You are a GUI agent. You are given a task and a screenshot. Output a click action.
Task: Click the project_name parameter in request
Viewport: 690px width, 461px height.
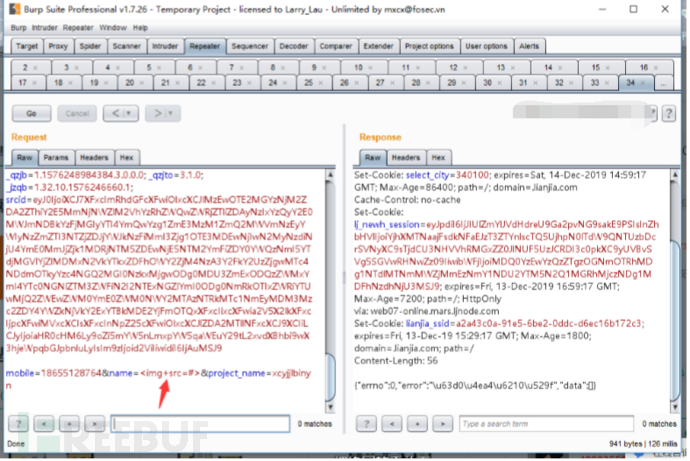pos(237,373)
